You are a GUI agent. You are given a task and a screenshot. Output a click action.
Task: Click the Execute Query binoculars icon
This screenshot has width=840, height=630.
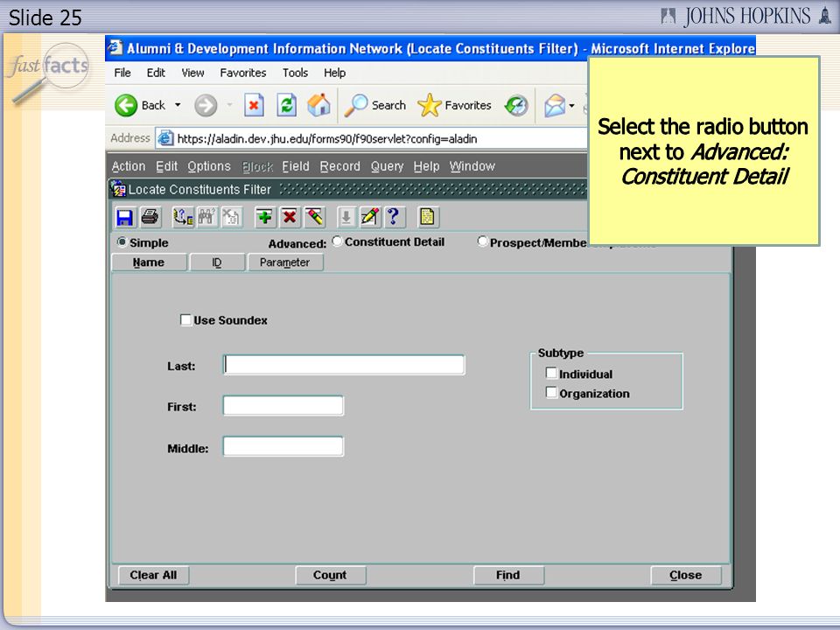[x=206, y=218]
